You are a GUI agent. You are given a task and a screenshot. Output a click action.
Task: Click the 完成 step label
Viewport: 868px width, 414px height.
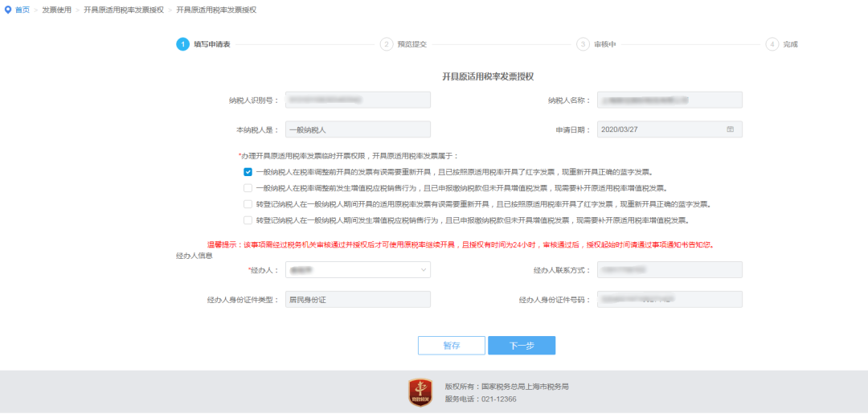(791, 44)
